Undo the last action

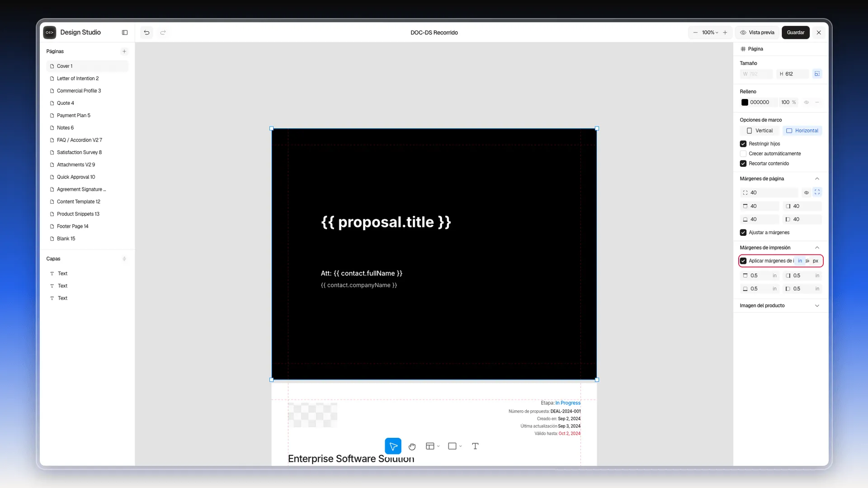coord(146,33)
